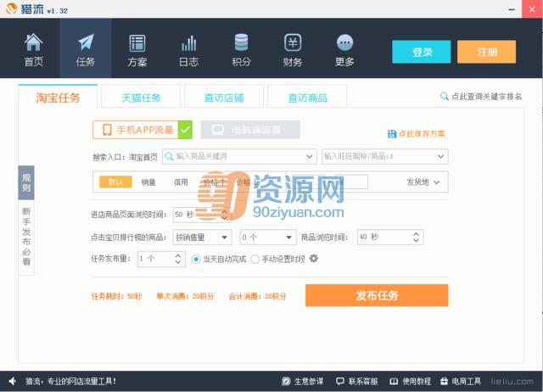Viewport: 543px width, 392px height.
Task: Open the 日志 bar chart icon
Action: [188, 43]
